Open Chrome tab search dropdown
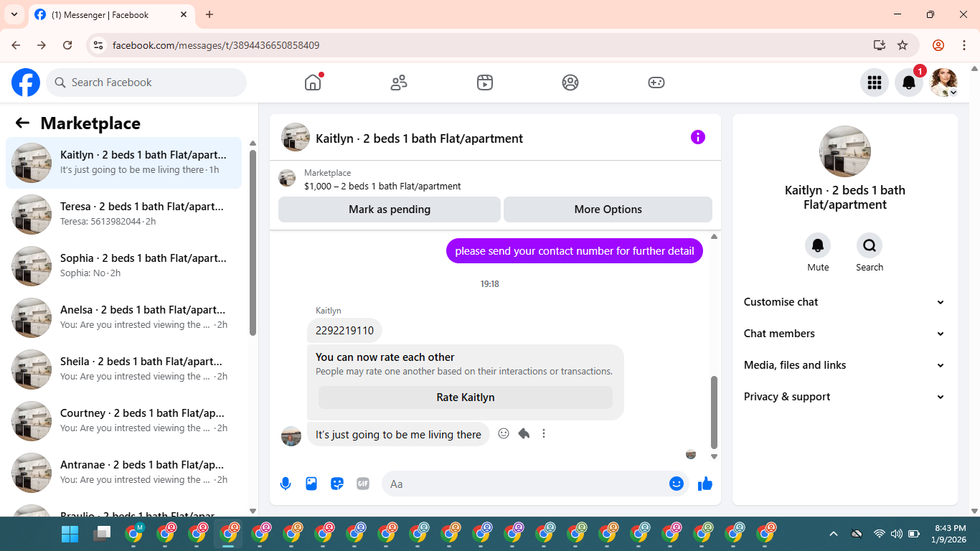Screen dimensions: 980x551 tap(14, 14)
